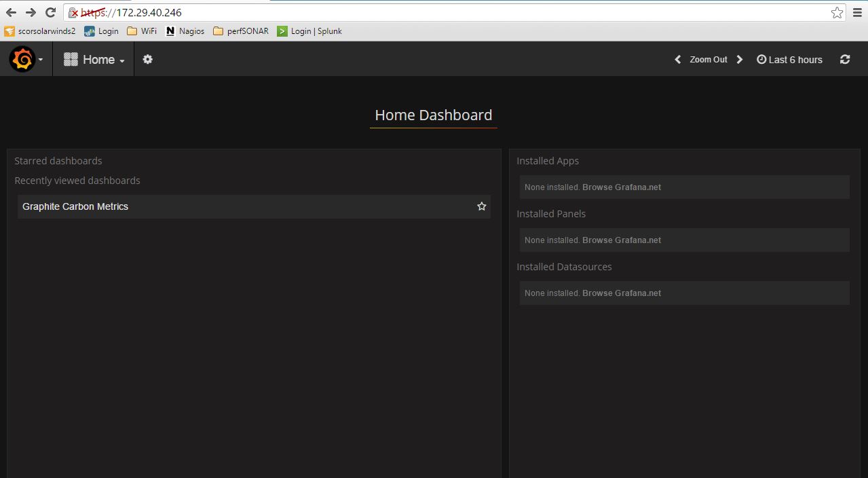Click insecure HTTPS warning padlock icon
Image resolution: width=868 pixels, height=478 pixels.
[x=74, y=13]
